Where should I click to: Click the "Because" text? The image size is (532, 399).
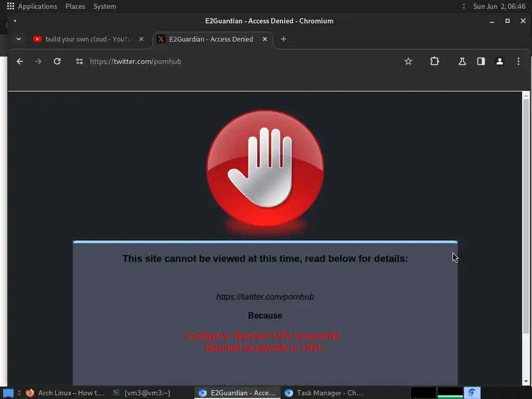[x=265, y=315]
